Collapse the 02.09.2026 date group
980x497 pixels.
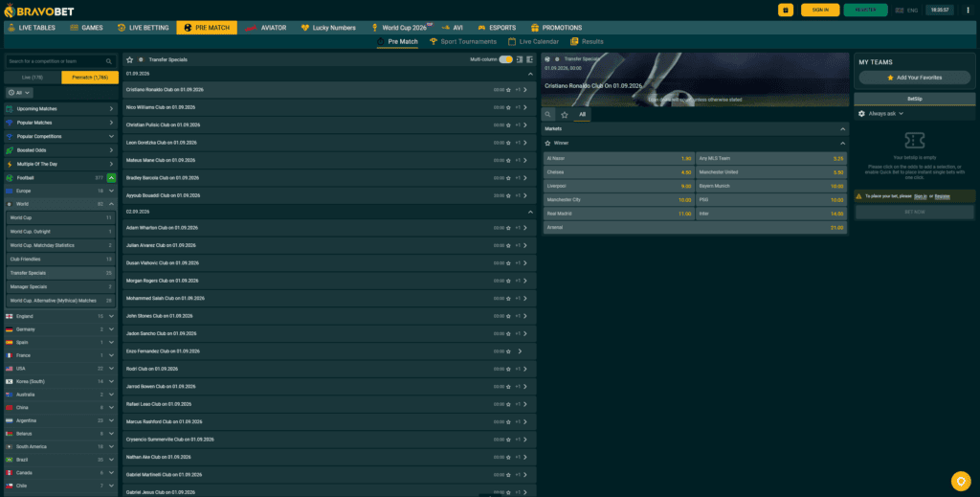530,212
